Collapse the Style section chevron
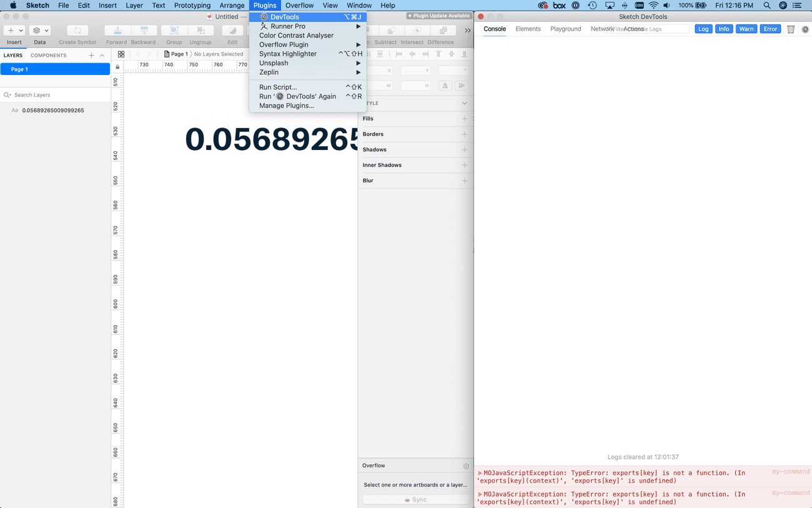 pos(464,103)
